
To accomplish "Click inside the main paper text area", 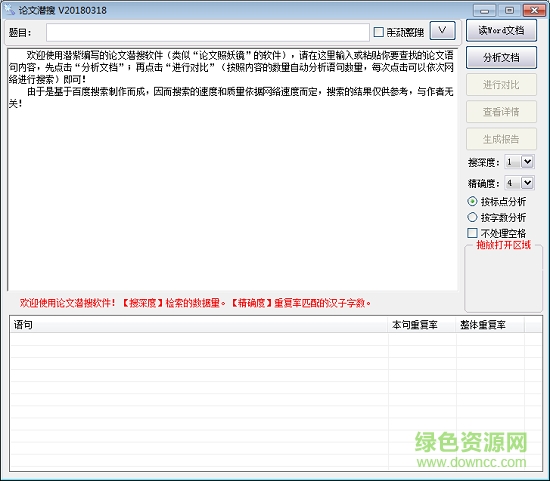I will tap(232, 169).
